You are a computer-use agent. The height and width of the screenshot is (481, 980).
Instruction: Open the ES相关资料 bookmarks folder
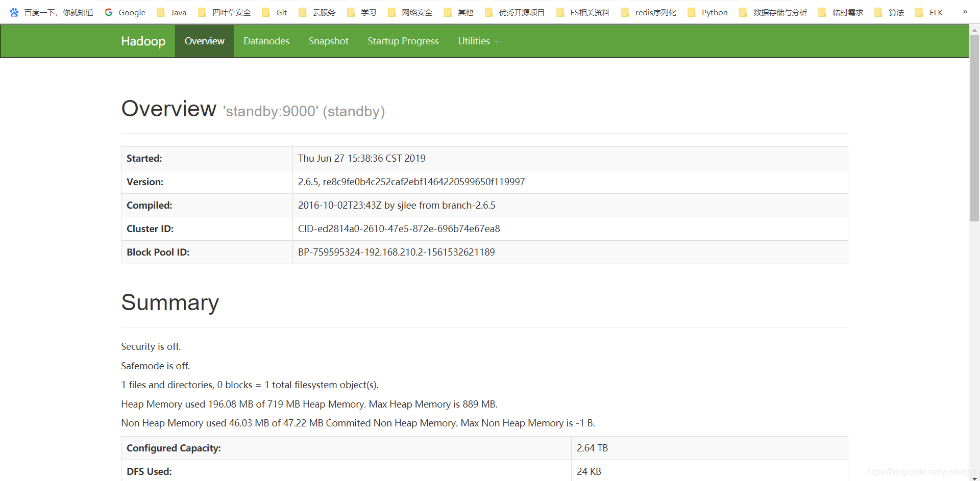click(583, 12)
